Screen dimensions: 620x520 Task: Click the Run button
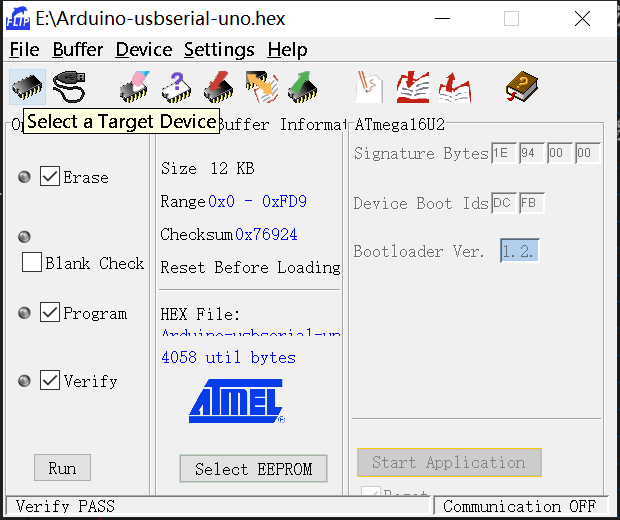click(62, 468)
